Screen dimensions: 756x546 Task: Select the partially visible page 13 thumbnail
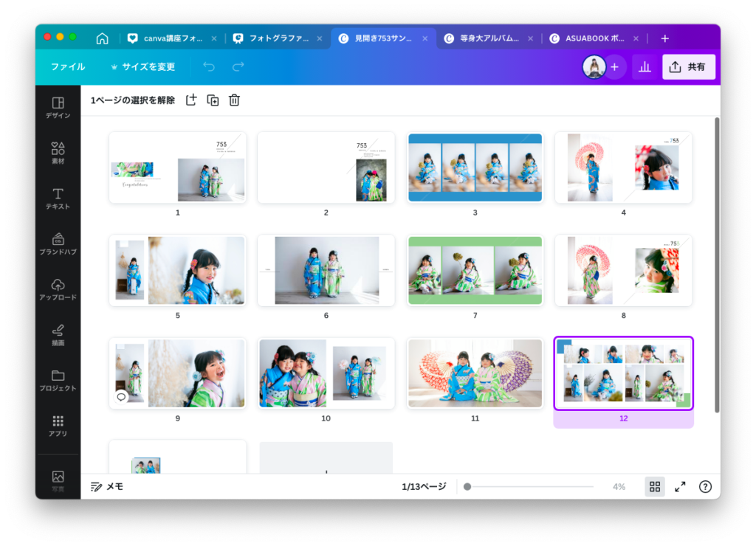(178, 457)
